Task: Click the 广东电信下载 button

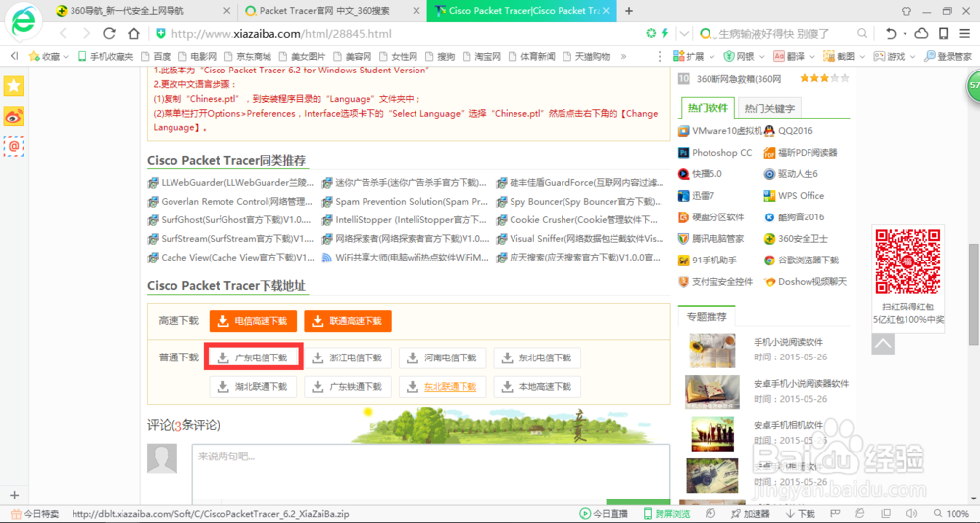Action: pyautogui.click(x=253, y=358)
